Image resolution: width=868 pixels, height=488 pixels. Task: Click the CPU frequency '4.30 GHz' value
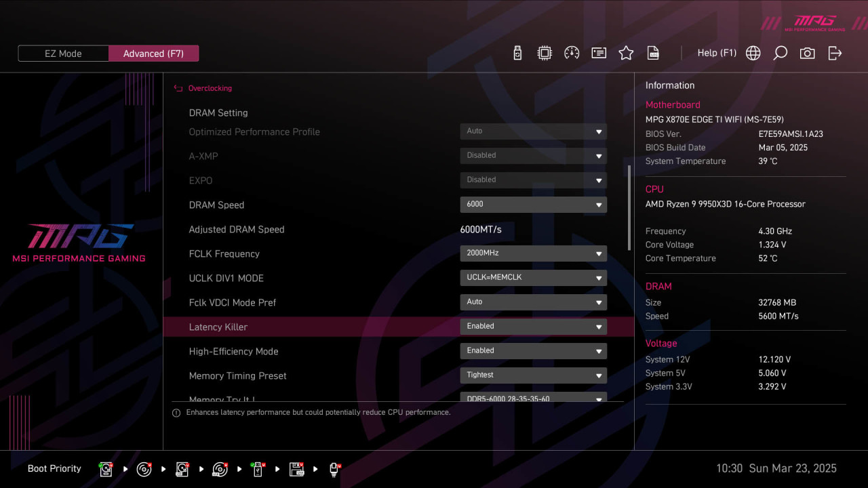click(775, 231)
